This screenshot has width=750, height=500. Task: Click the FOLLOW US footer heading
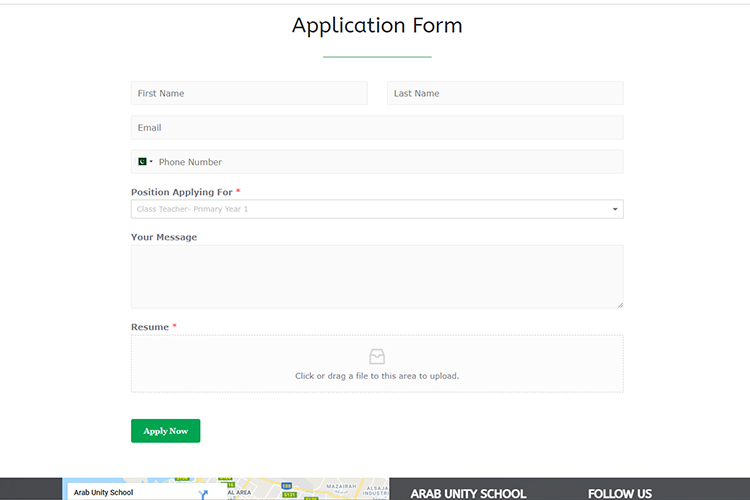coord(620,494)
